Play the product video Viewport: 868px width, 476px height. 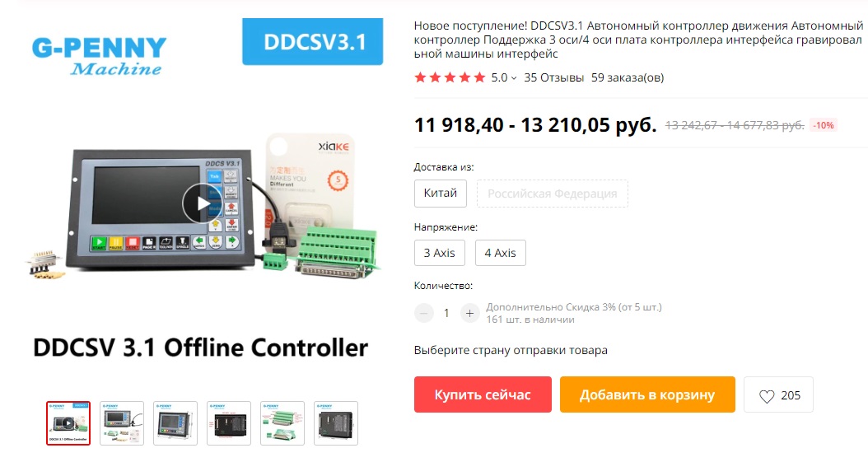point(203,203)
